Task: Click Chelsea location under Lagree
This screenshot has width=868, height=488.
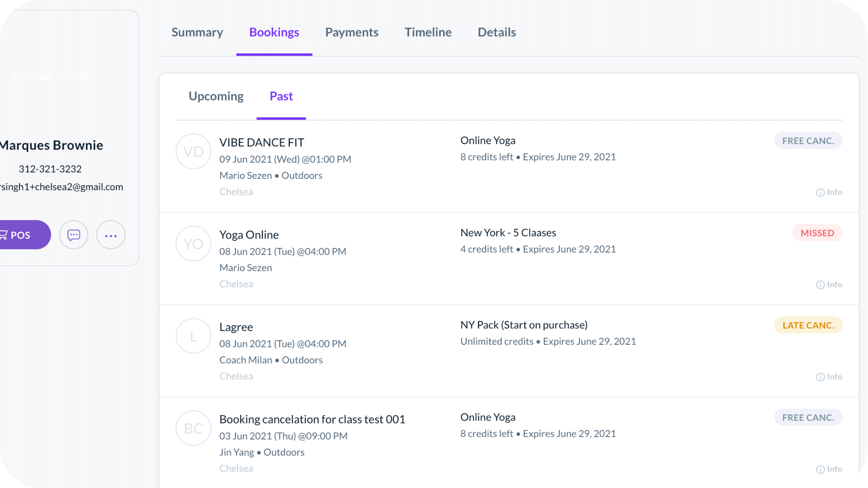Action: point(236,376)
